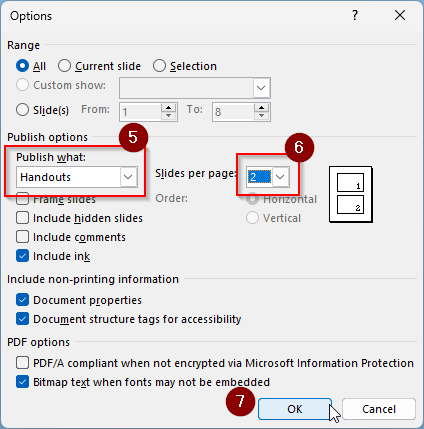Viewport: 424px width, 429px height.
Task: Uncheck Include ink checkbox
Action: click(22, 256)
